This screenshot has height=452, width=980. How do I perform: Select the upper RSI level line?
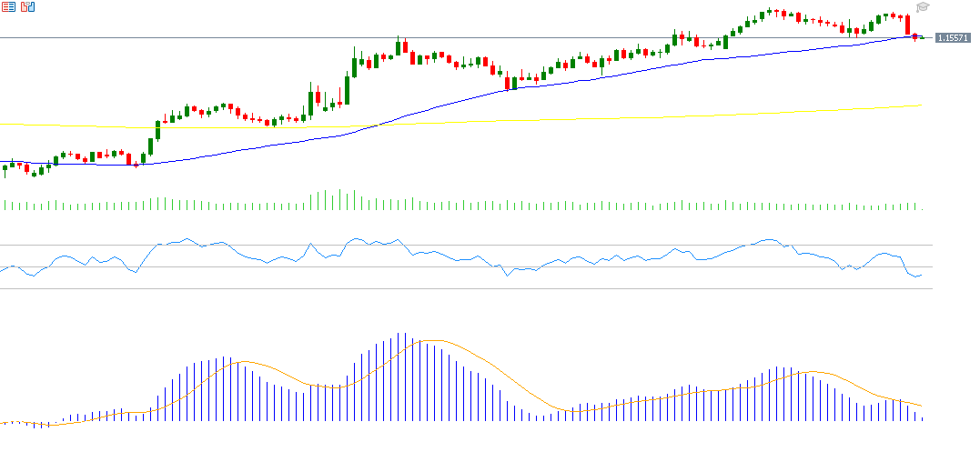pyautogui.click(x=455, y=245)
